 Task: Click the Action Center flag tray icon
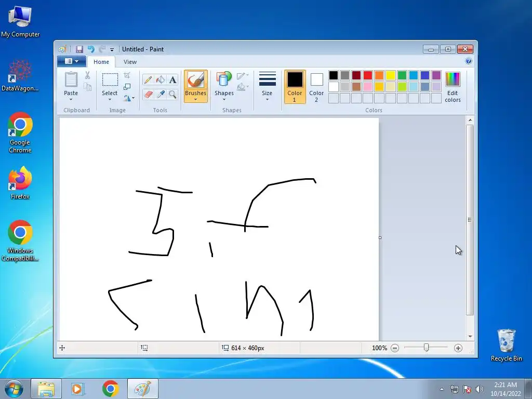(467, 389)
